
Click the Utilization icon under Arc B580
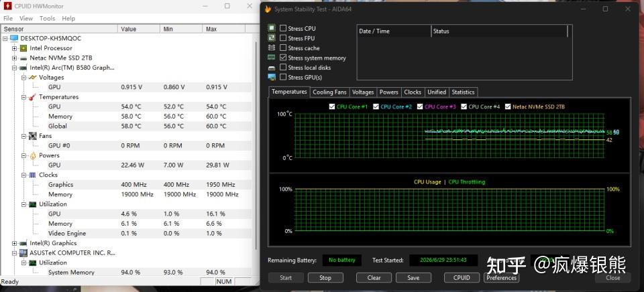[33, 204]
